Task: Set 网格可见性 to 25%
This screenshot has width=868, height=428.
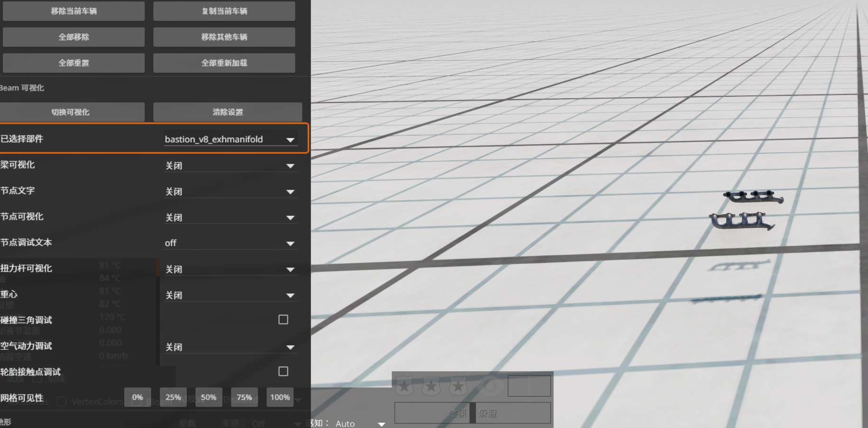Action: [173, 397]
